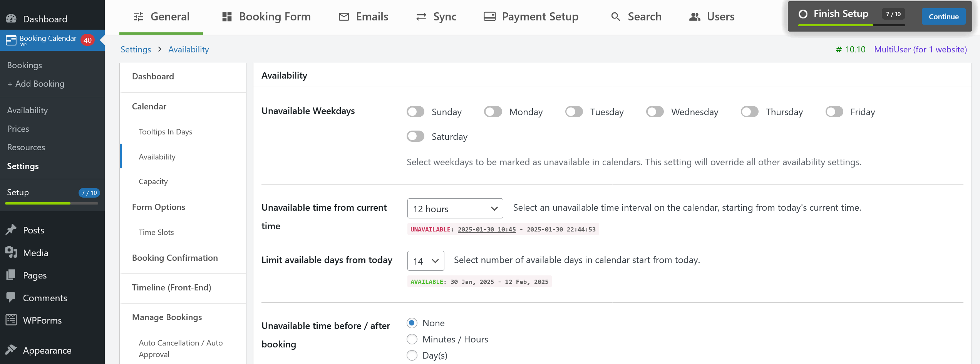Enable Wednesday unavailable toggle
Screen dimensions: 980x364
coord(655,112)
